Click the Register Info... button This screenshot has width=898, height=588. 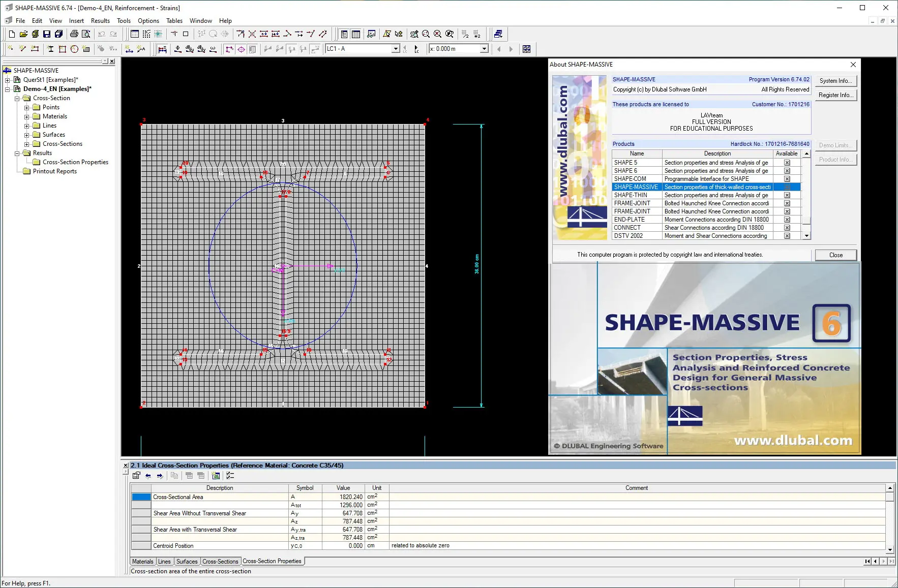(x=835, y=95)
